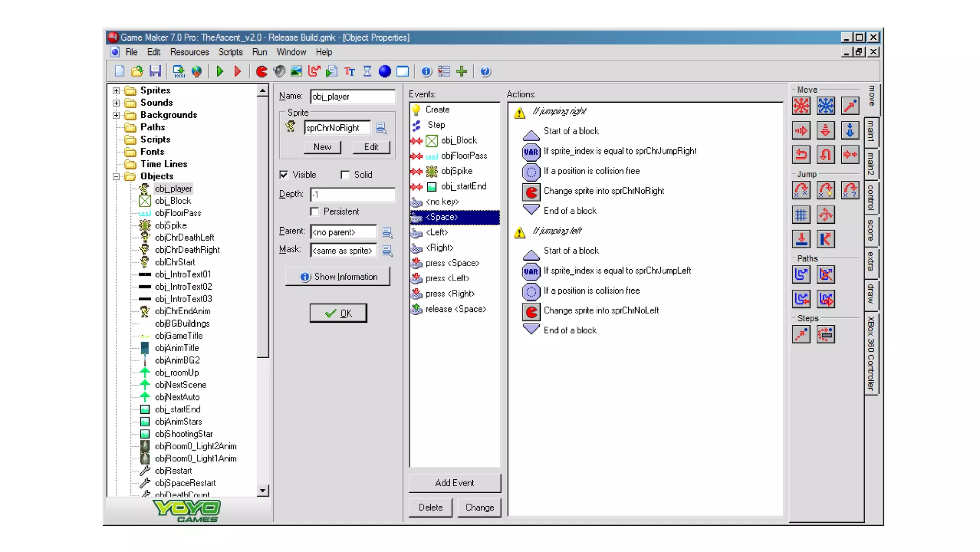Switch to the control actions tab
This screenshot has width=980, height=552.
[871, 197]
